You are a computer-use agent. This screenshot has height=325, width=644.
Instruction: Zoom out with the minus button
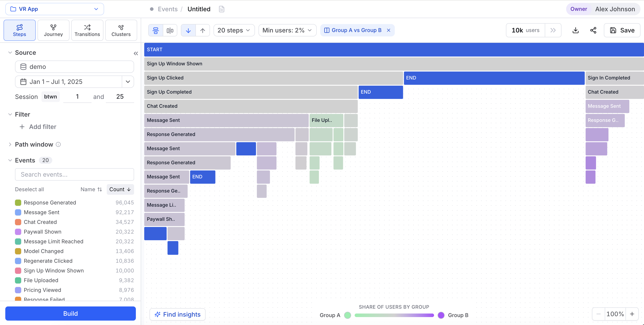click(599, 314)
